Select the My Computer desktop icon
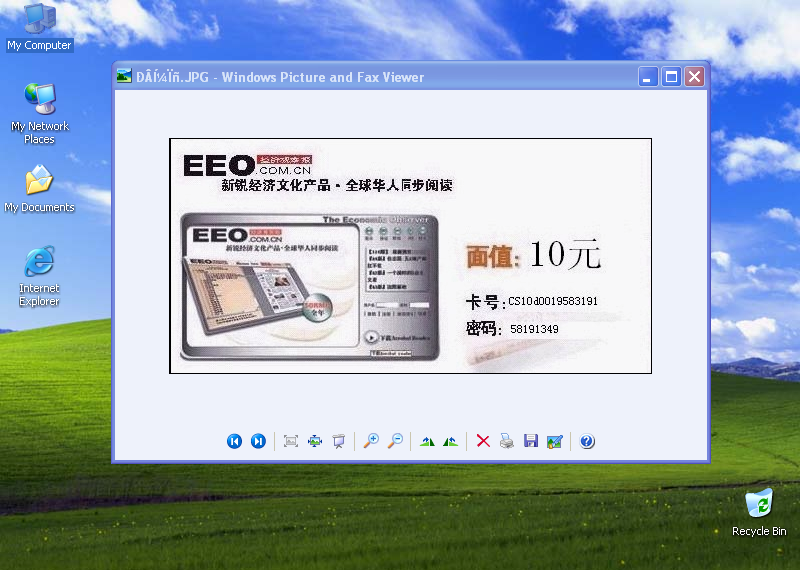The width and height of the screenshot is (800, 570). point(39,27)
